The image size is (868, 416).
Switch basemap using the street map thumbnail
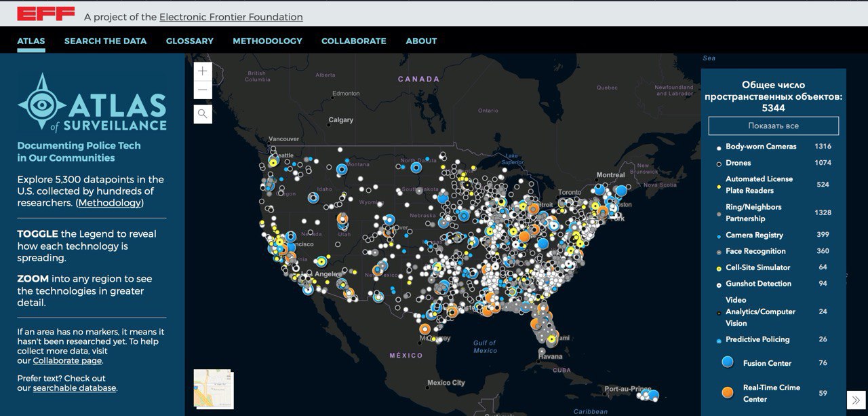[212, 388]
